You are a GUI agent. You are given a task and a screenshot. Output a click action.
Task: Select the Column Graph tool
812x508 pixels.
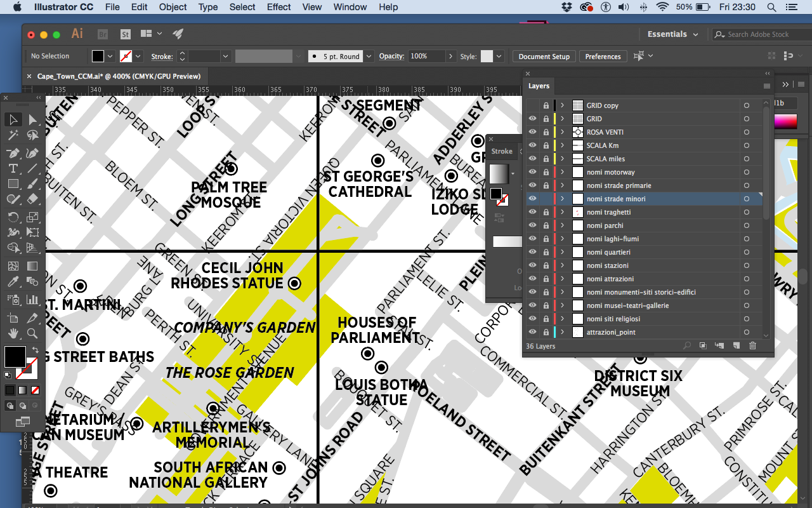tap(32, 299)
